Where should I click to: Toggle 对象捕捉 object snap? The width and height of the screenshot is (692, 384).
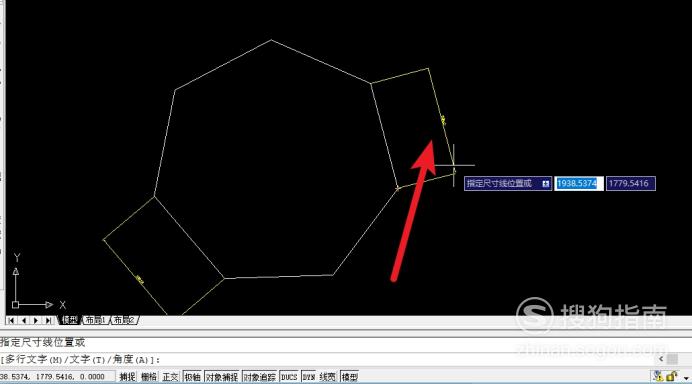222,377
